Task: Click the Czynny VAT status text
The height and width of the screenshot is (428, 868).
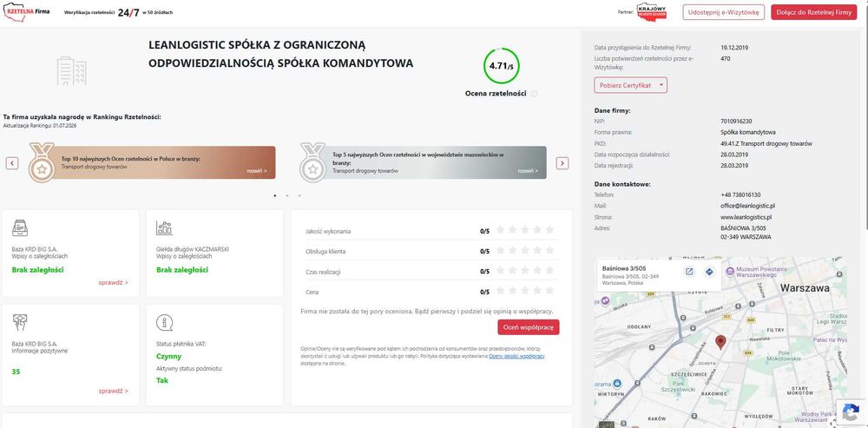Action: click(x=169, y=357)
